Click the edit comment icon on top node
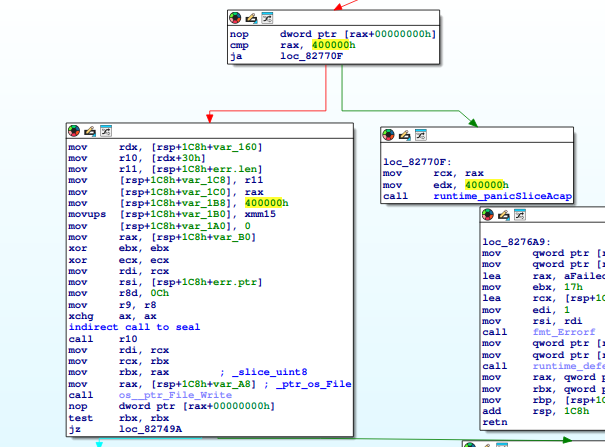This screenshot has width=605, height=447. coord(250,18)
